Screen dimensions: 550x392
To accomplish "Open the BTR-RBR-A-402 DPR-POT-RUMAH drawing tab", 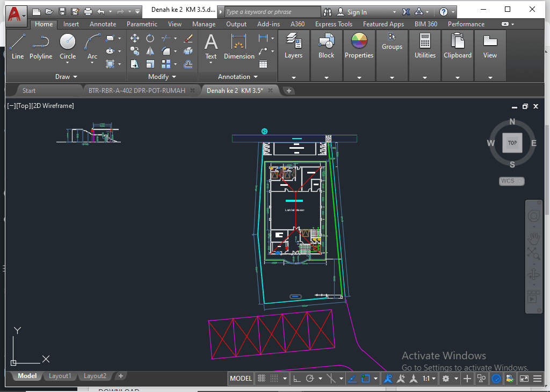I will point(137,91).
